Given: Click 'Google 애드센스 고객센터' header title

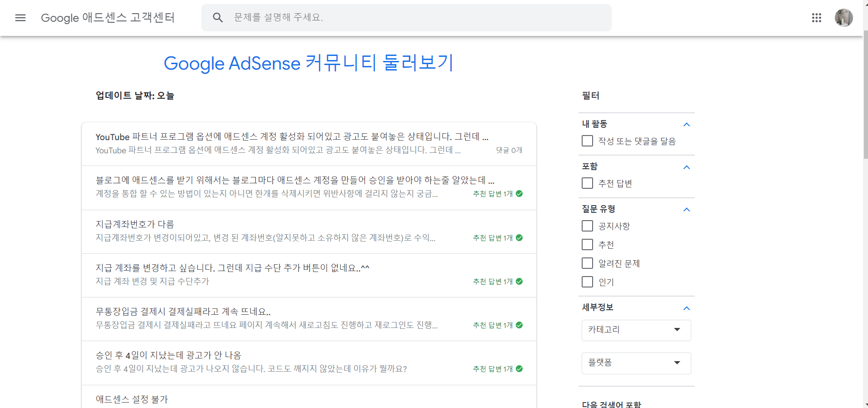Looking at the screenshot, I should [108, 18].
